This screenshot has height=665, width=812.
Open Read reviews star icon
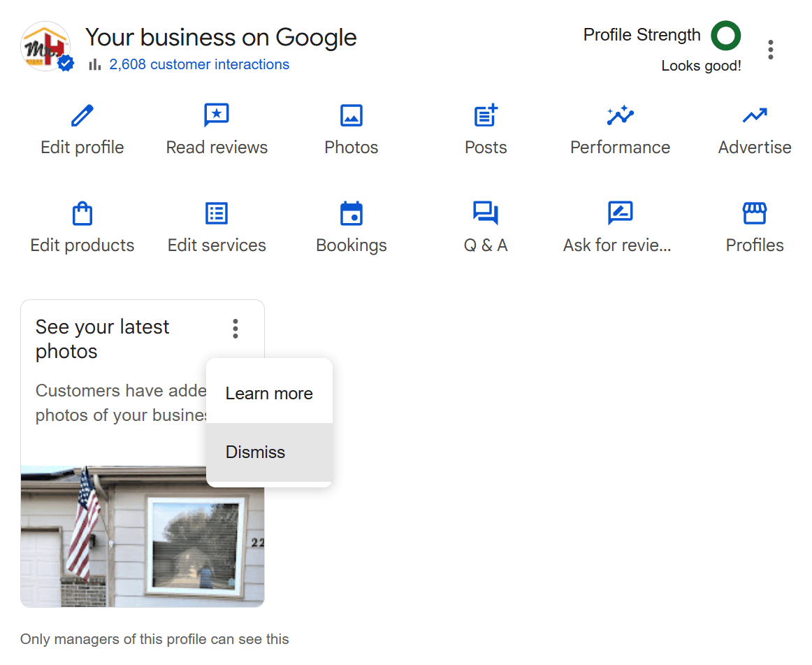coord(217,115)
